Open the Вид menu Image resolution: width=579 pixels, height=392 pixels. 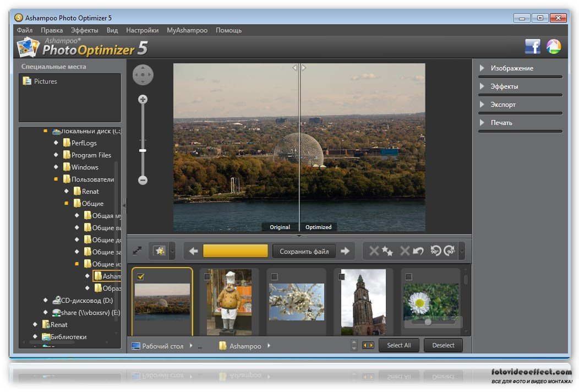112,30
